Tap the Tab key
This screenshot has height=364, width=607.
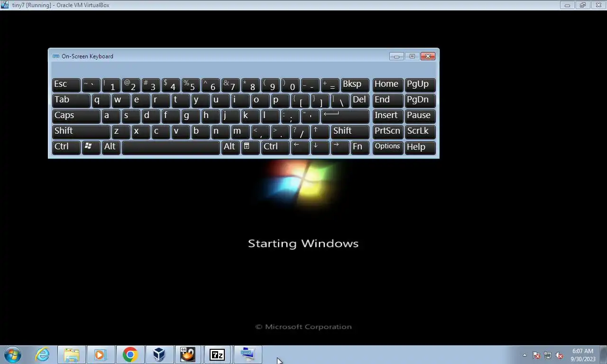coord(71,100)
